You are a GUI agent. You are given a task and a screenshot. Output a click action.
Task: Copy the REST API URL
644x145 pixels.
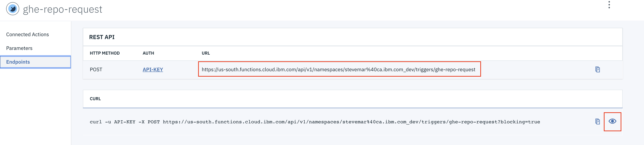[x=598, y=69]
